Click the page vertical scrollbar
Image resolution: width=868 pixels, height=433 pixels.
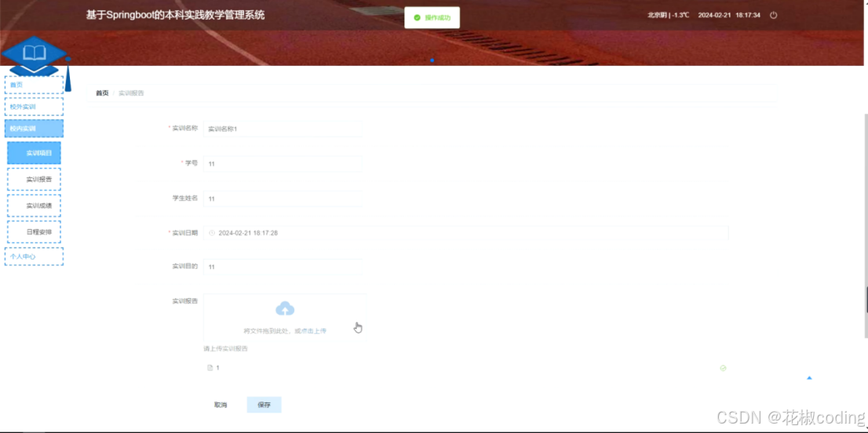(865, 226)
